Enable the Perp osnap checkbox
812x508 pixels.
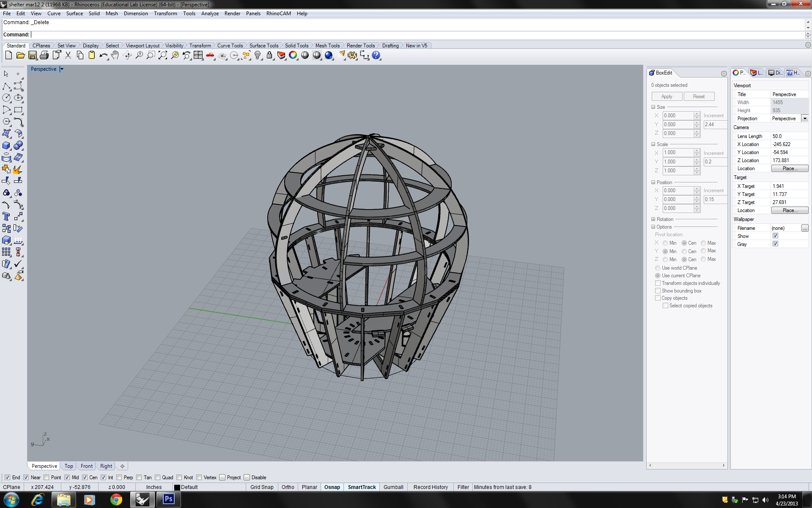tap(119, 478)
